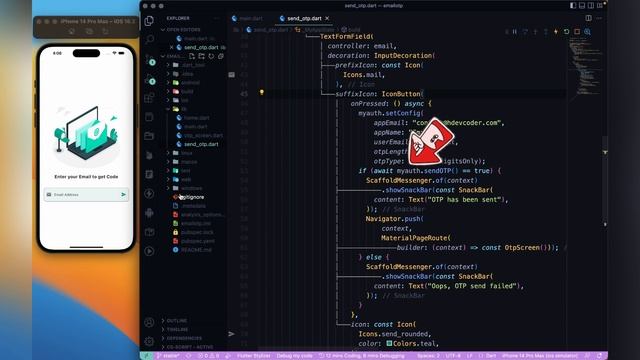Click the New File icon in the Explorer header
This screenshot has height=360, width=640.
191,56
